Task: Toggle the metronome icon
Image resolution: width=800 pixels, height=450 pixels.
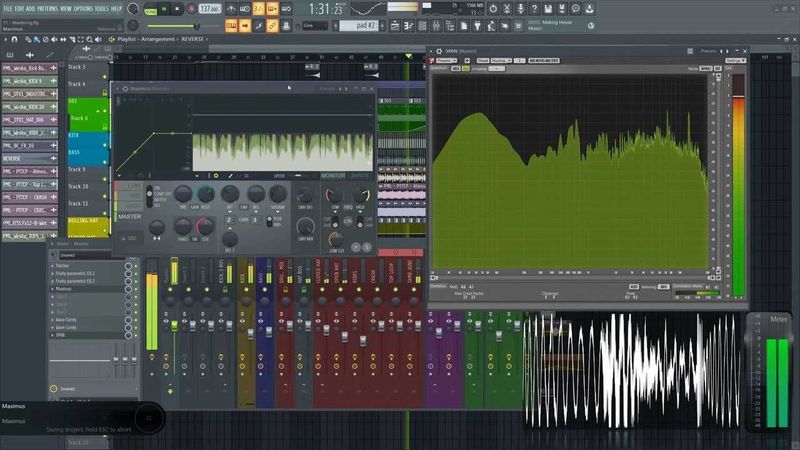Action: click(231, 9)
